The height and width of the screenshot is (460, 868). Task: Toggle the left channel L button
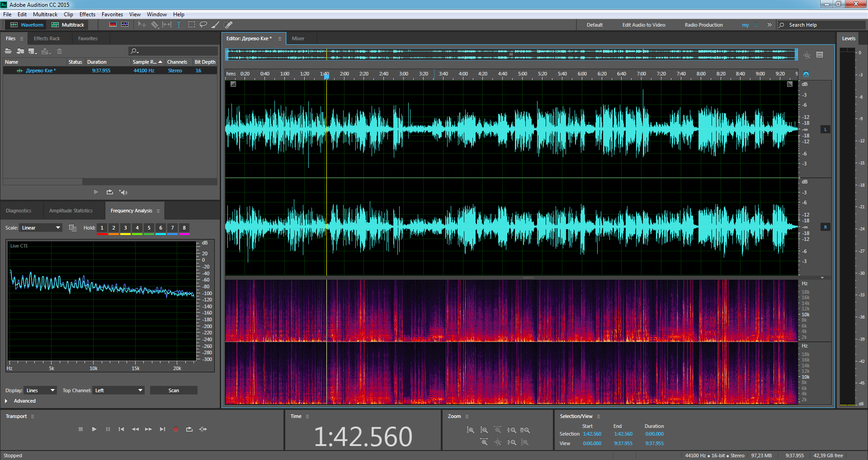click(x=826, y=130)
